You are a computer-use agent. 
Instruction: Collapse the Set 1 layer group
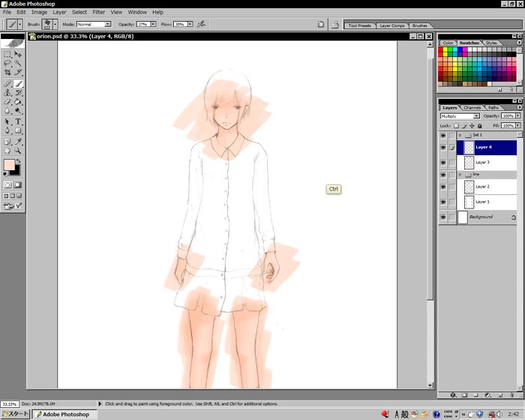[x=460, y=135]
